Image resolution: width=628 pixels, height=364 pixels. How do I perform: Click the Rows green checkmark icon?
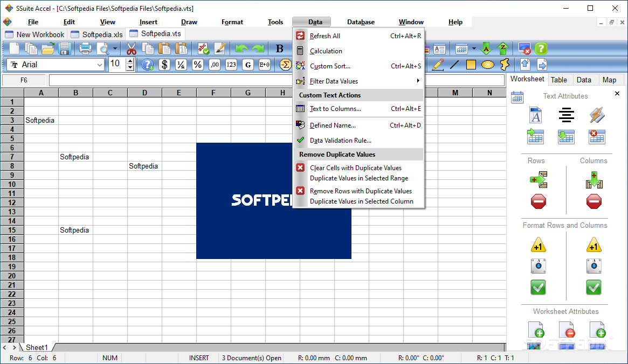point(539,287)
